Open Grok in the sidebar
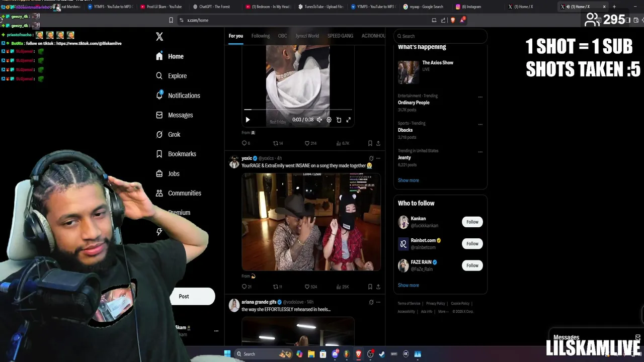 (168, 134)
